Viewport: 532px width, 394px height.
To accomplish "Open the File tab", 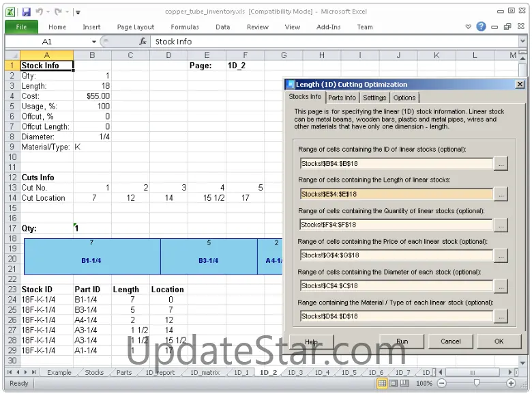I will pyautogui.click(x=21, y=27).
